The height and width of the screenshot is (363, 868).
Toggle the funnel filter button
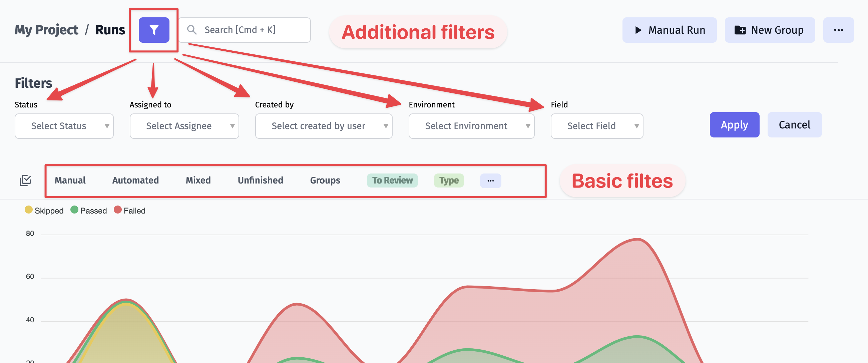pos(154,30)
